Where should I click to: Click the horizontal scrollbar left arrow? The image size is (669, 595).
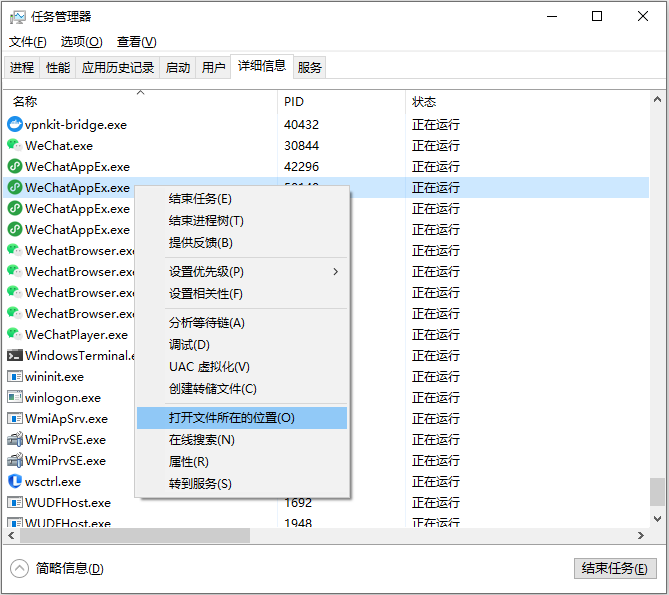tap(12, 535)
